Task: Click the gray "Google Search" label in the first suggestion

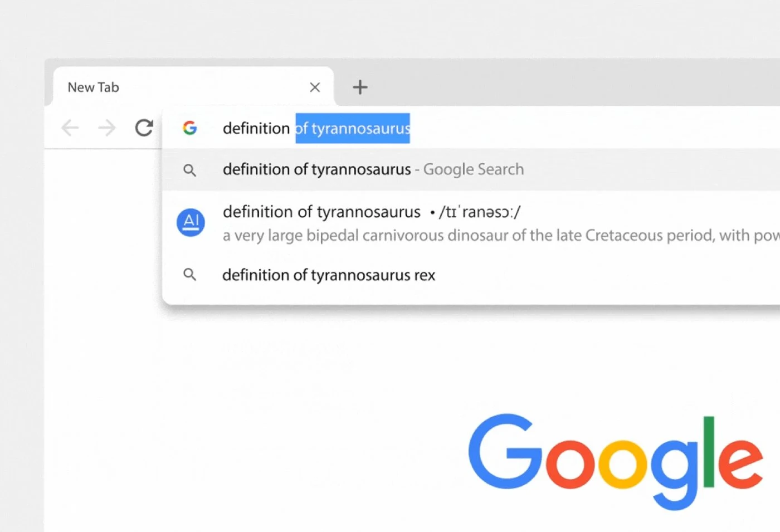Action: tap(474, 169)
